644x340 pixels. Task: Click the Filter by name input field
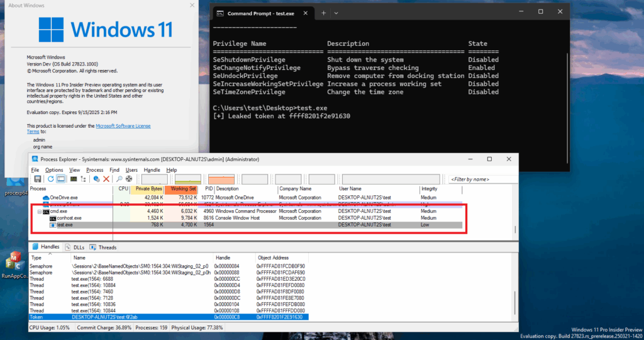click(x=483, y=179)
